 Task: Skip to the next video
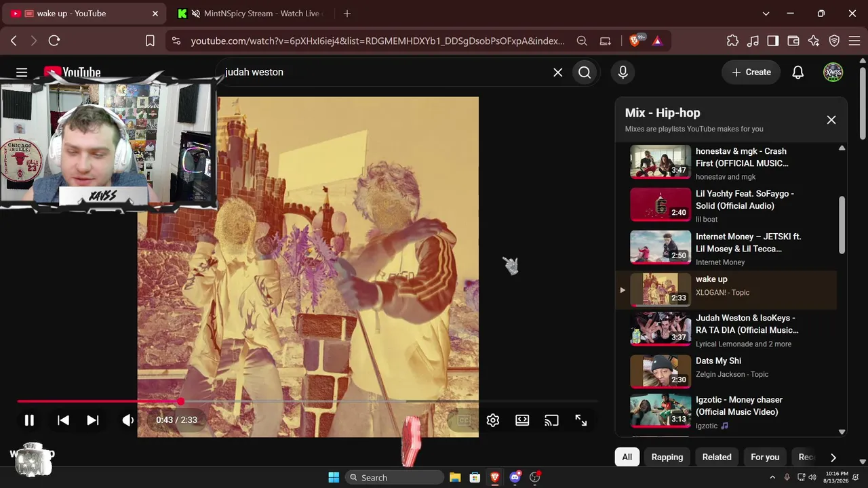coord(93,420)
